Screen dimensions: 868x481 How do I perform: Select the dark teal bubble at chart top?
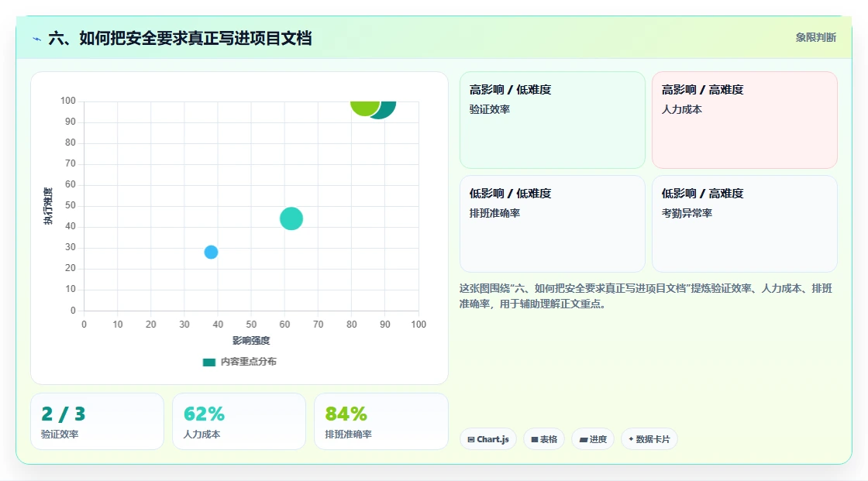387,109
